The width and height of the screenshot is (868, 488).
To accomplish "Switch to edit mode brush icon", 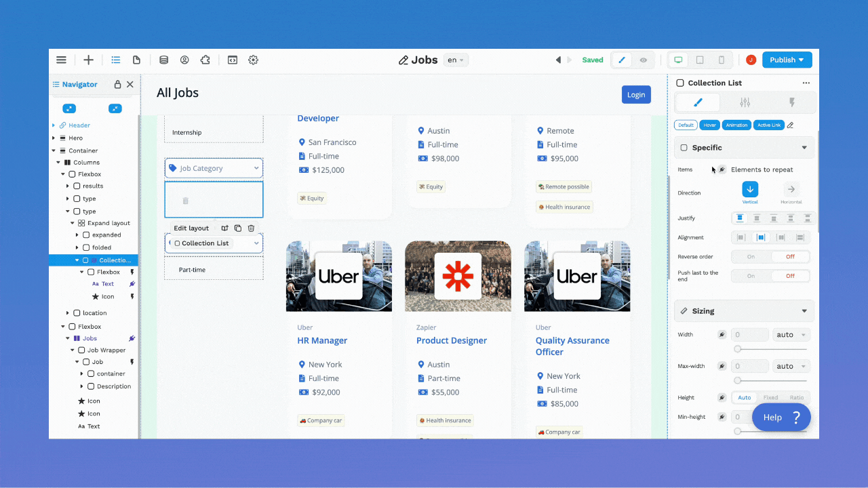I will click(622, 60).
